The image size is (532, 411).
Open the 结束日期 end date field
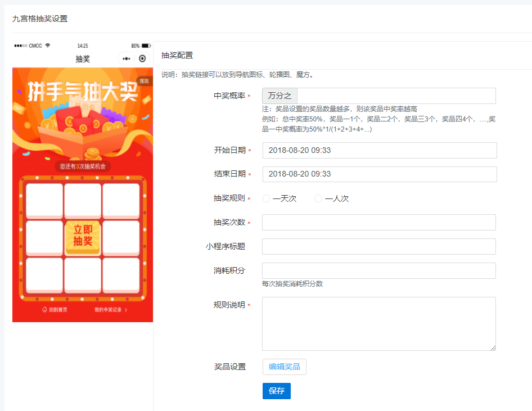[x=378, y=174]
